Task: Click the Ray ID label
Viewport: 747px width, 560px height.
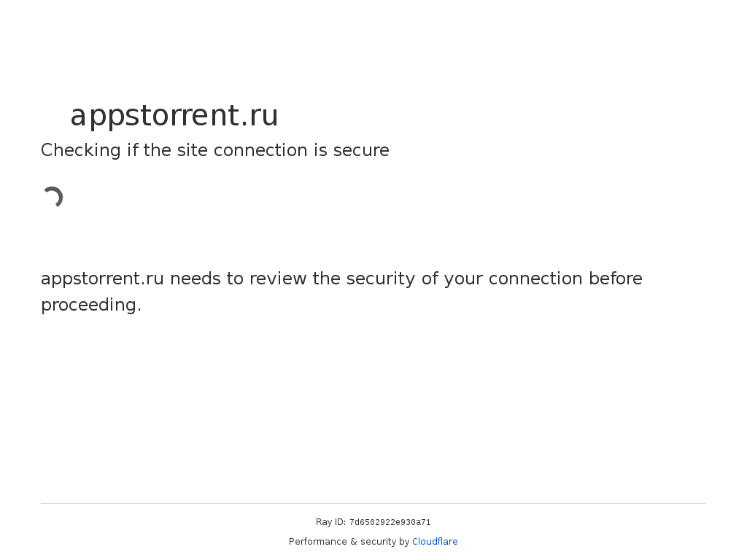Action: 330,522
